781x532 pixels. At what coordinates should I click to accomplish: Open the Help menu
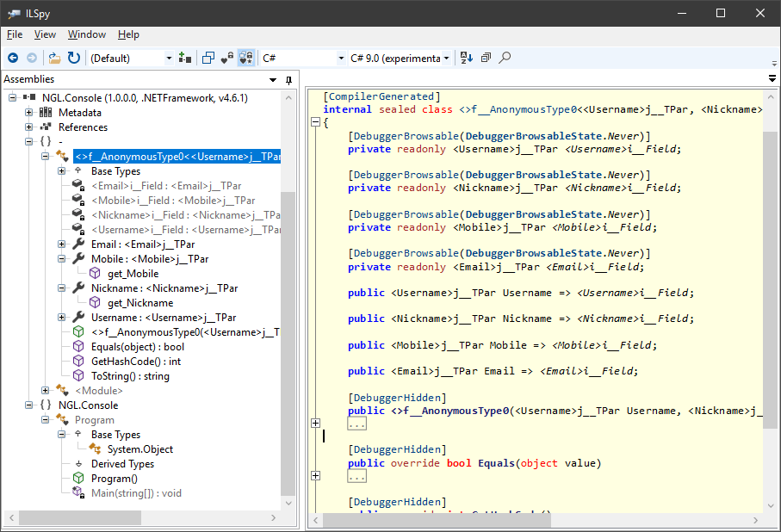click(x=128, y=34)
